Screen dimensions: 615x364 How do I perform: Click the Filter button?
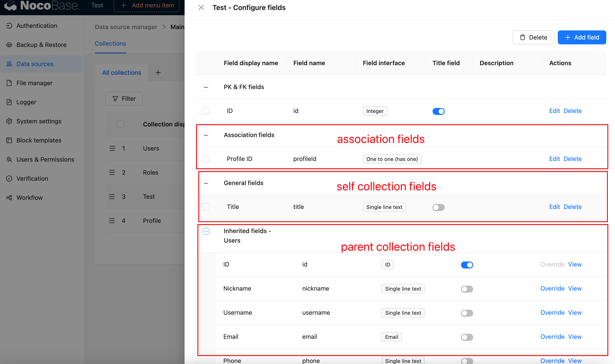(124, 99)
